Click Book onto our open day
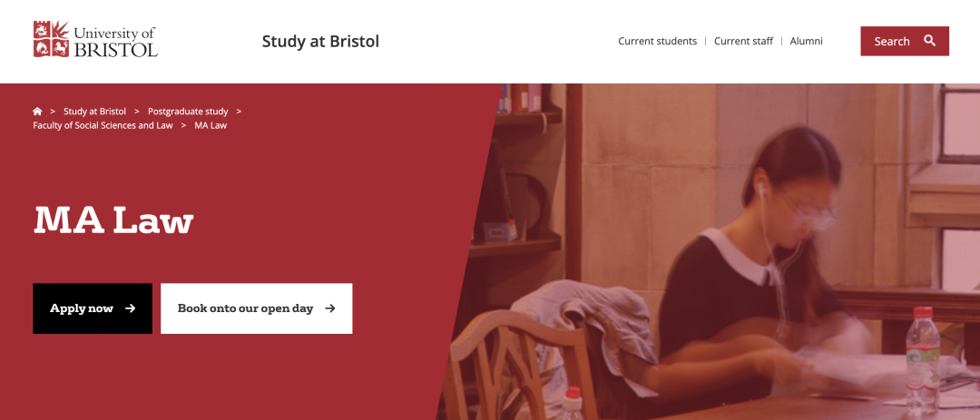 click(x=245, y=308)
